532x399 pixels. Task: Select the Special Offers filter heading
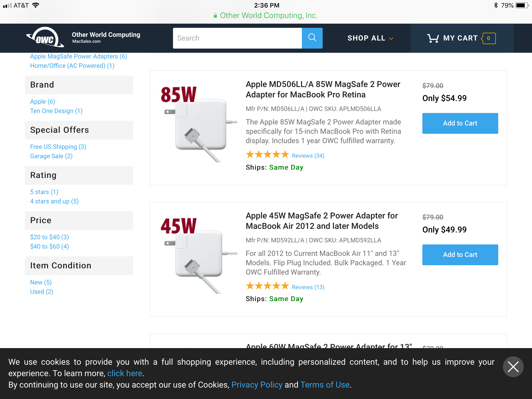pyautogui.click(x=79, y=130)
